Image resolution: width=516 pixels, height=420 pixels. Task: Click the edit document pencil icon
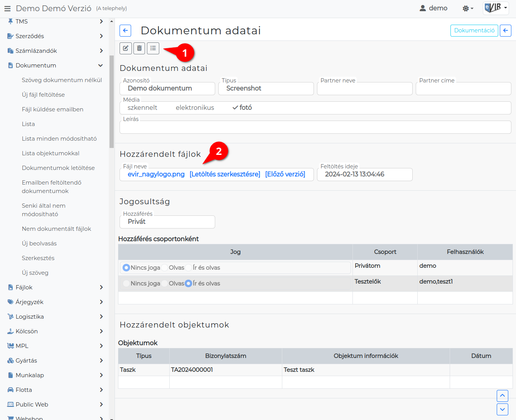click(126, 48)
